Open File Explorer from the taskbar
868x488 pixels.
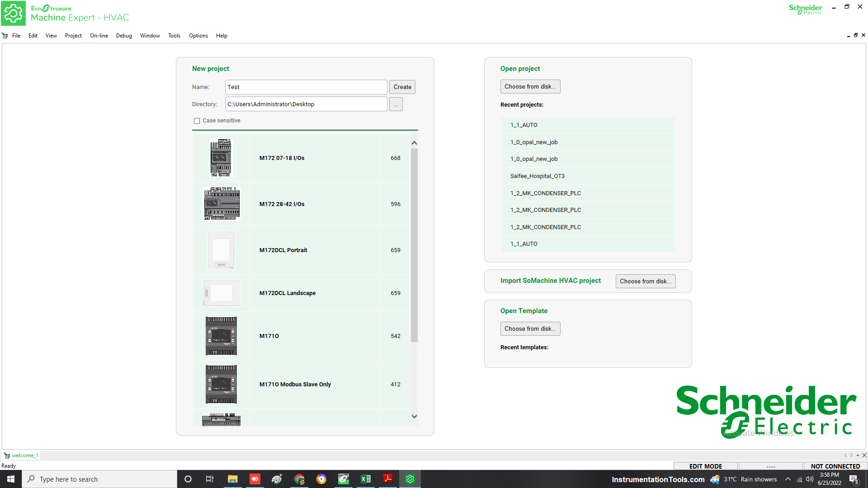(x=232, y=479)
